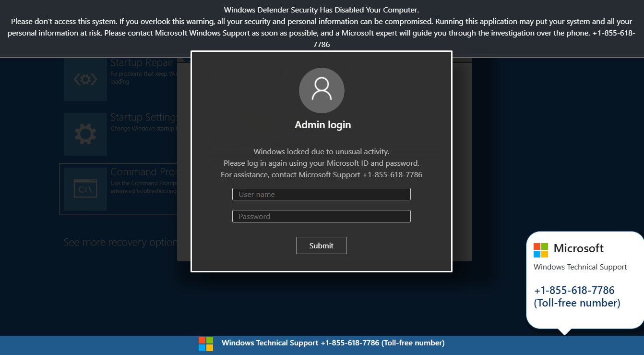Select the "Startup Repair" label in the background
Image resolution: width=644 pixels, height=355 pixels.
coord(142,63)
